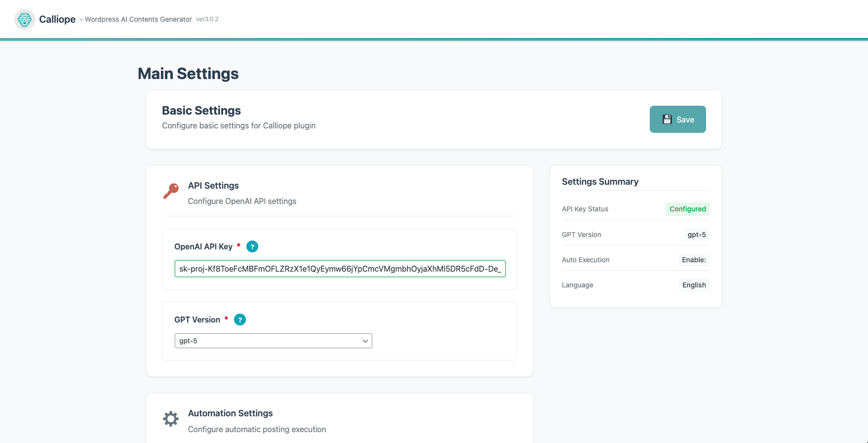
Task: Click the Language label in summary
Action: (578, 285)
